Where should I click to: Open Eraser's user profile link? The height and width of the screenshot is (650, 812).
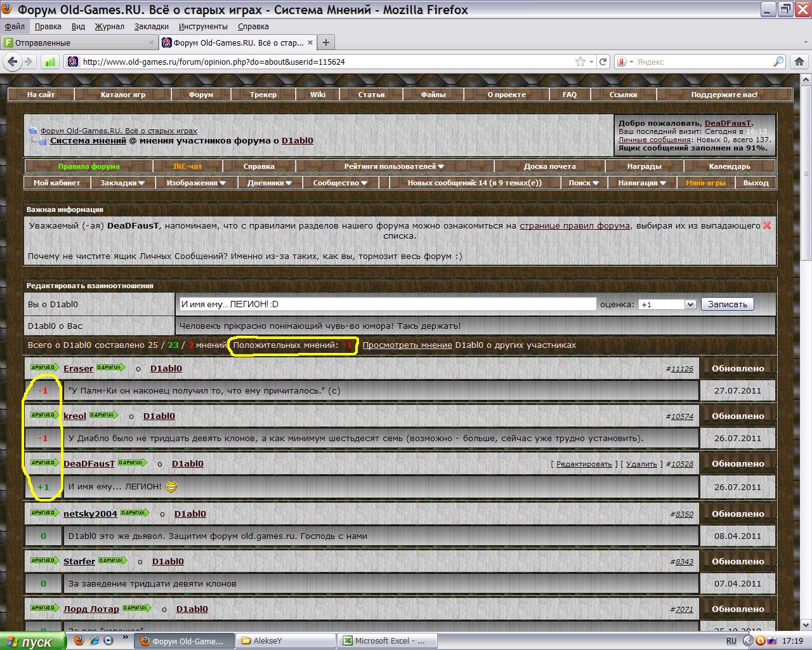(x=78, y=368)
